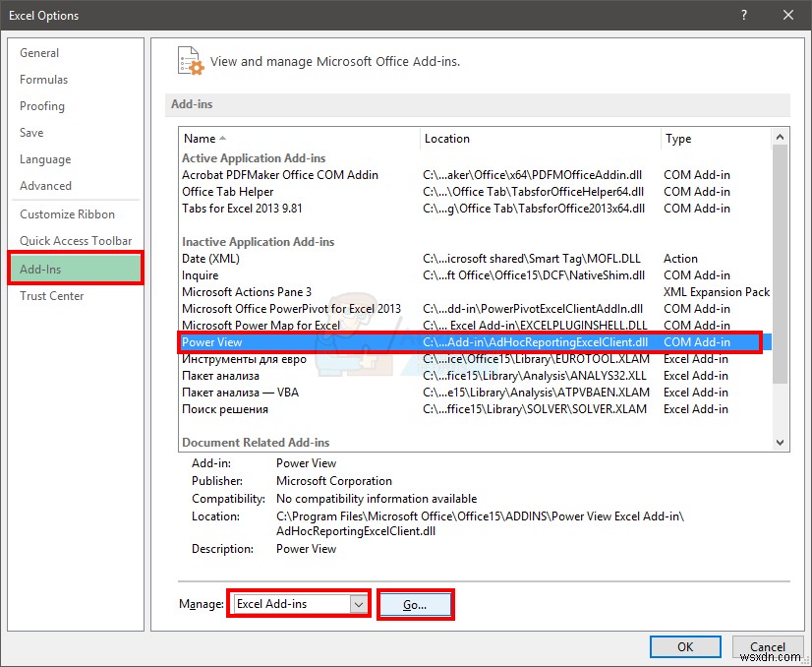Click the Action type cell for Date (XML)
The width and height of the screenshot is (812, 667).
tap(680, 258)
